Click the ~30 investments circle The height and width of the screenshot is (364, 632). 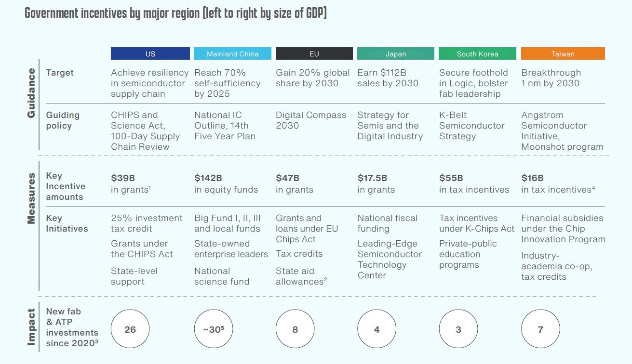point(214,330)
